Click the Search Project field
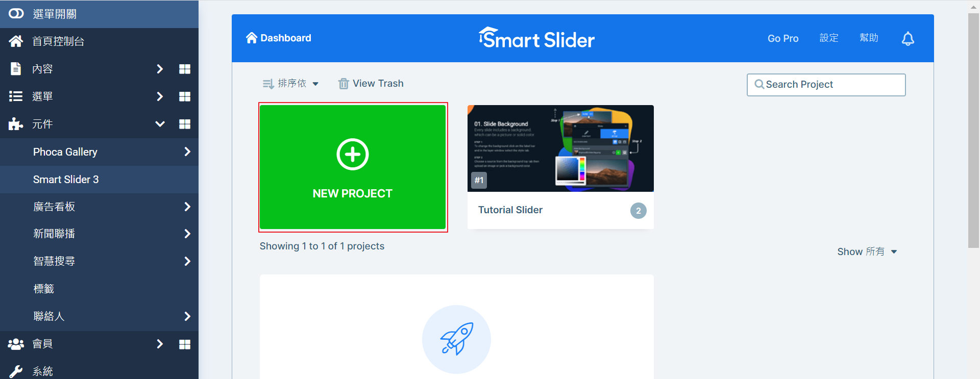This screenshot has height=379, width=980. 826,85
